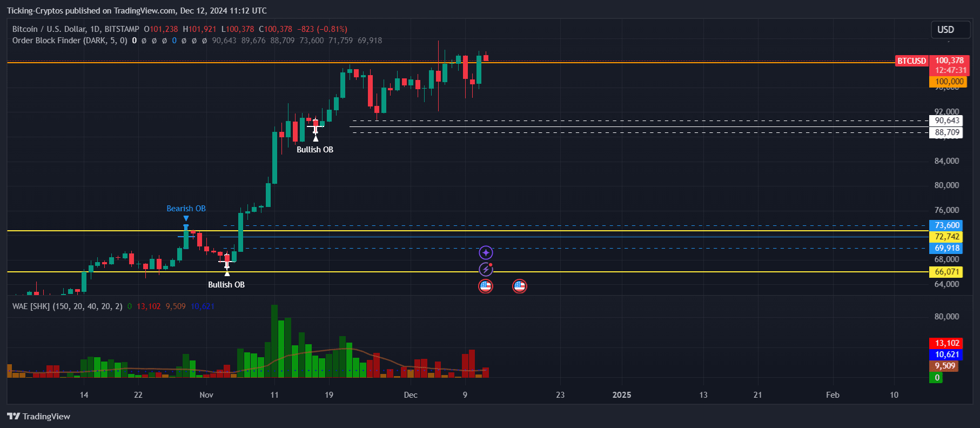Click the lower Bullish OB label near Nov
The image size is (980, 428).
tap(226, 285)
